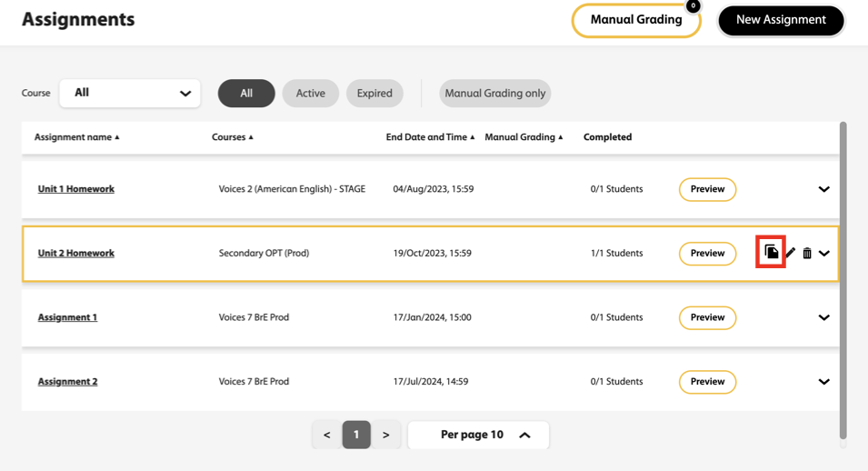
Task: Select the Expired filter pill
Action: pos(374,93)
